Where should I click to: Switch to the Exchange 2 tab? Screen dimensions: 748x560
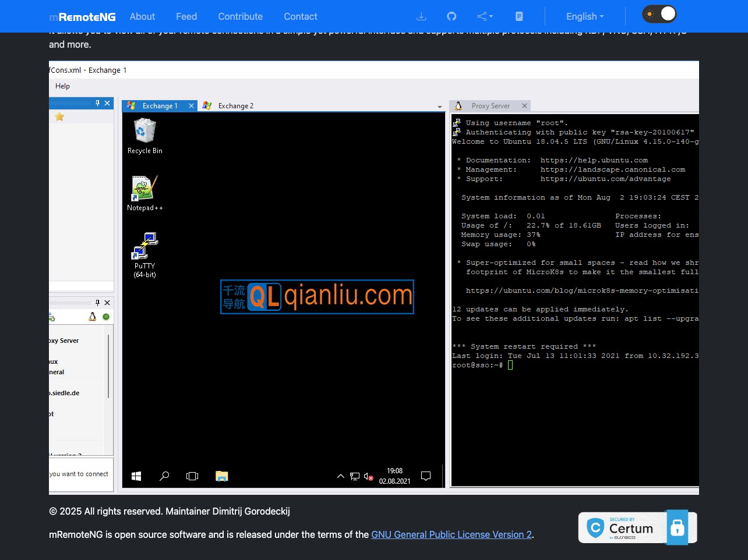pos(235,106)
